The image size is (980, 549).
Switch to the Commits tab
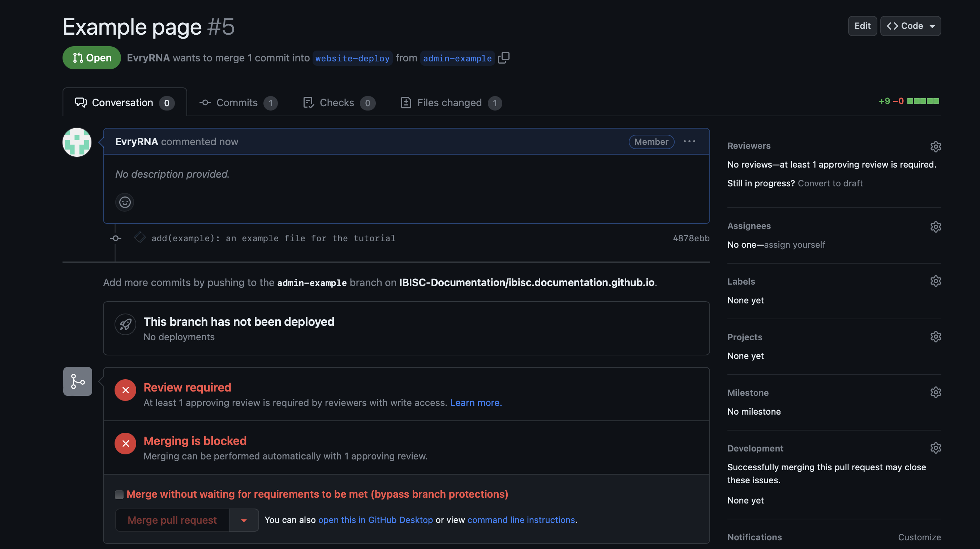(x=237, y=103)
